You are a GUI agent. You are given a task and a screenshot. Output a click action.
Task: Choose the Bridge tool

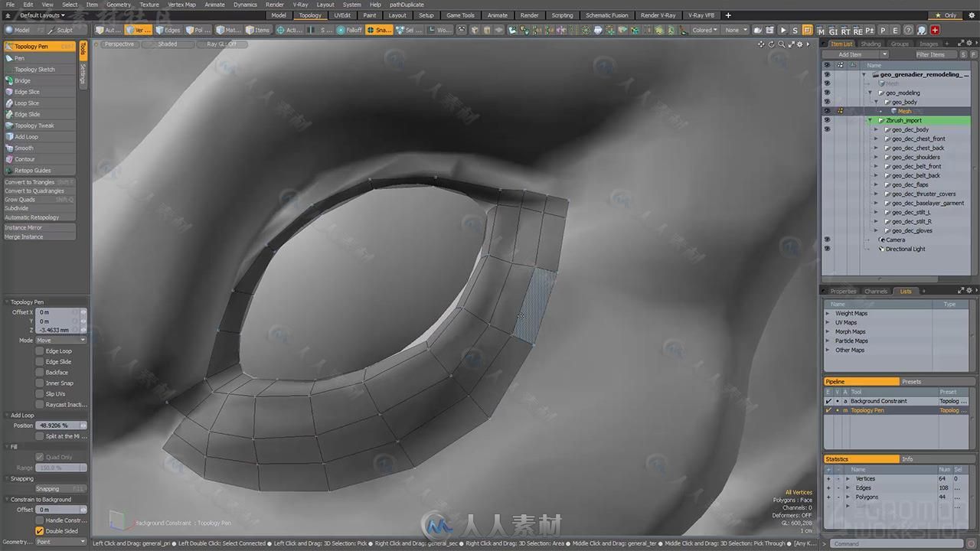click(x=40, y=80)
